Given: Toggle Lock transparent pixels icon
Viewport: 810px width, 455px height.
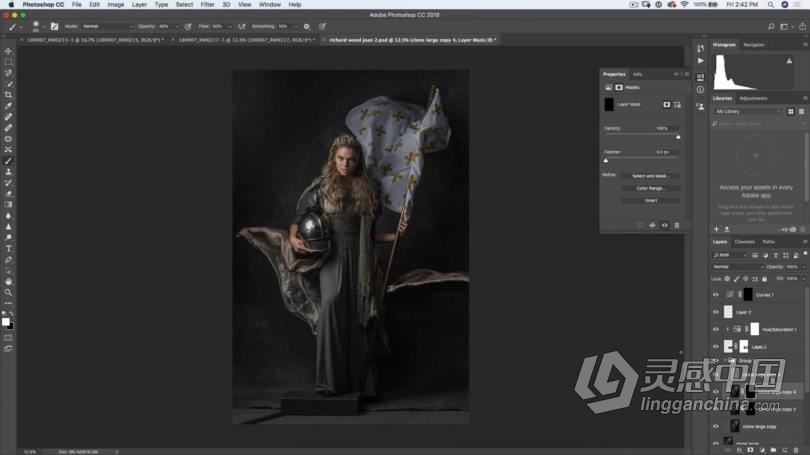Looking at the screenshot, I should coord(727,279).
